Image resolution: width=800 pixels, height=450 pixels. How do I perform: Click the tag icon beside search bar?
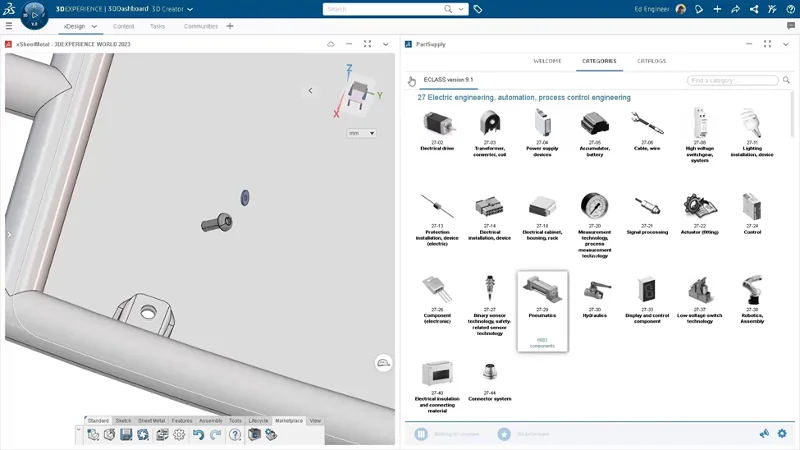pos(478,9)
